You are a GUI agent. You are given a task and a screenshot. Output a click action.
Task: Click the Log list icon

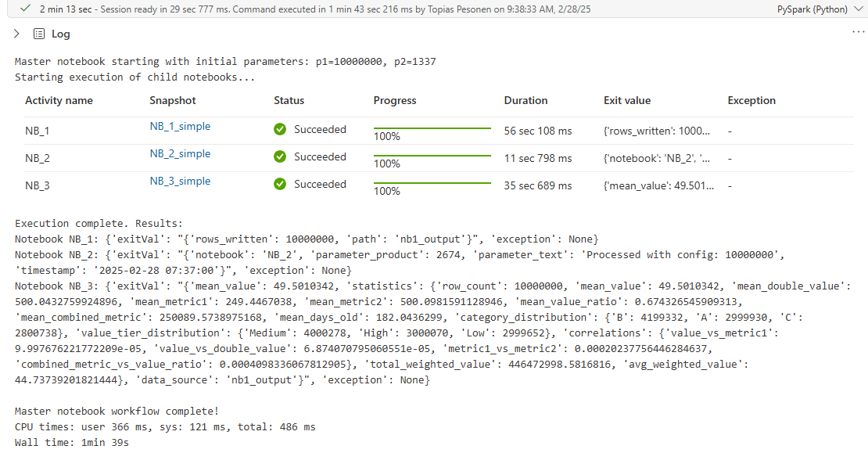[38, 34]
